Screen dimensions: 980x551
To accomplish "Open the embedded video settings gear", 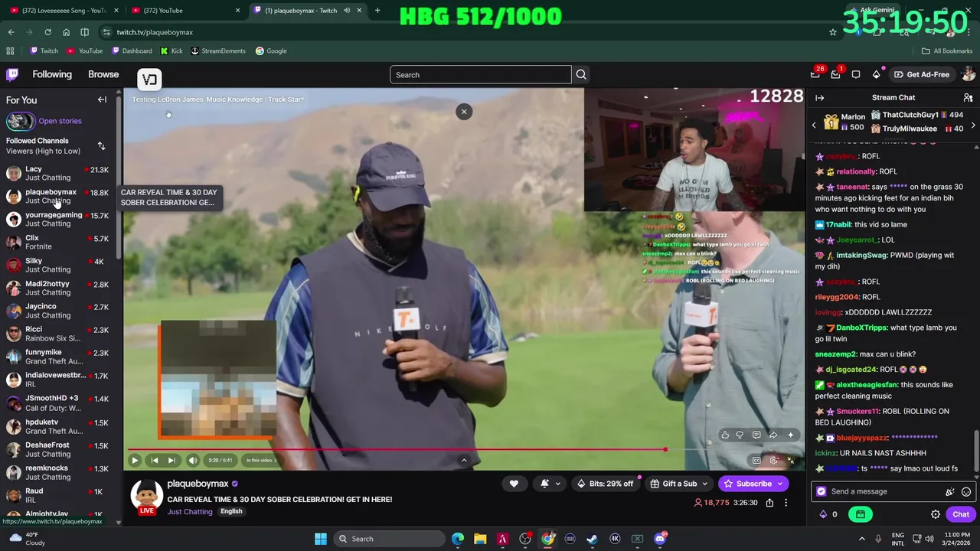I will coord(773,461).
